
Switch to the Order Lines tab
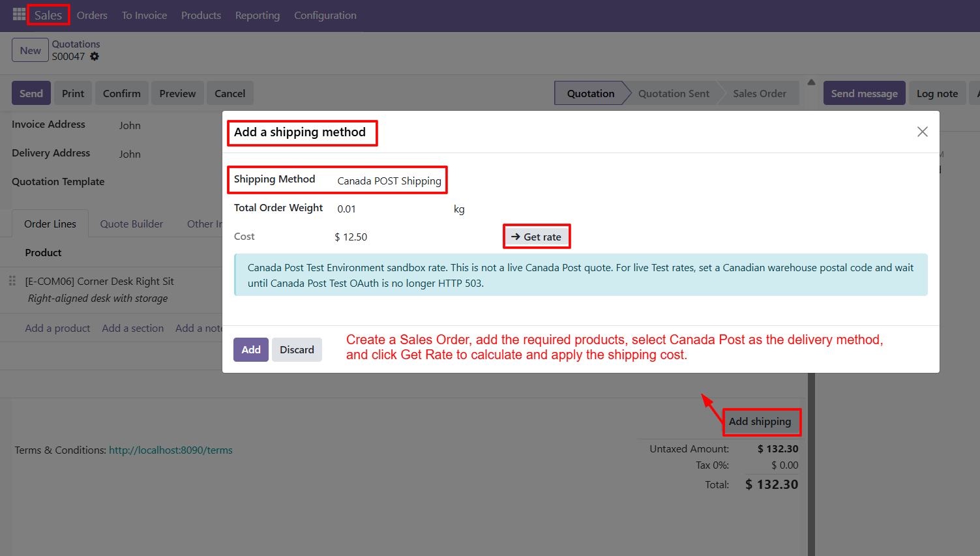coord(50,224)
